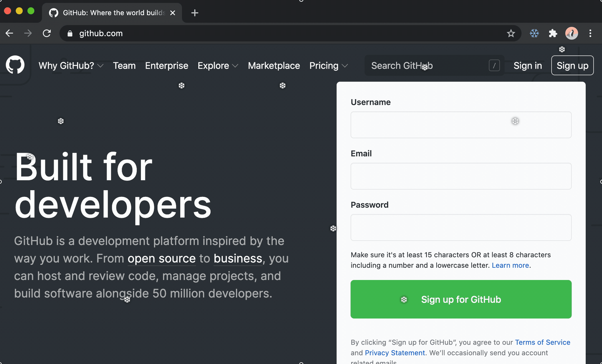Screen dimensions: 602x364
Task: Expand the Pricing dropdown
Action: pos(329,66)
